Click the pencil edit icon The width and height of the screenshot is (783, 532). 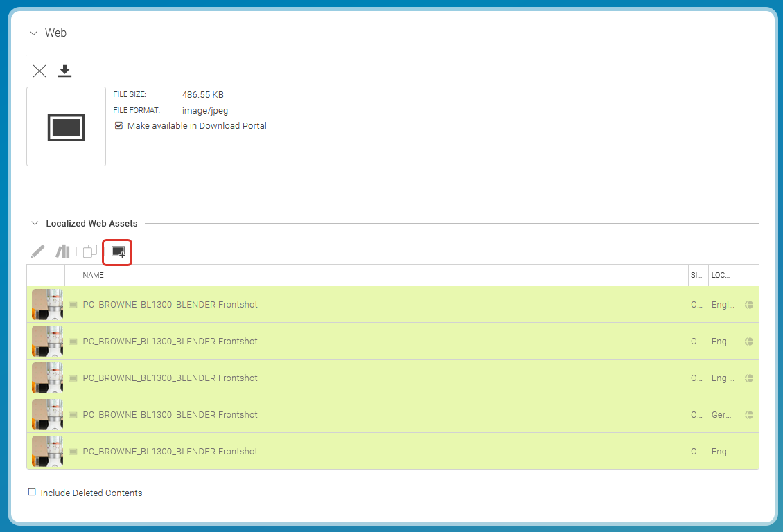pyautogui.click(x=38, y=251)
